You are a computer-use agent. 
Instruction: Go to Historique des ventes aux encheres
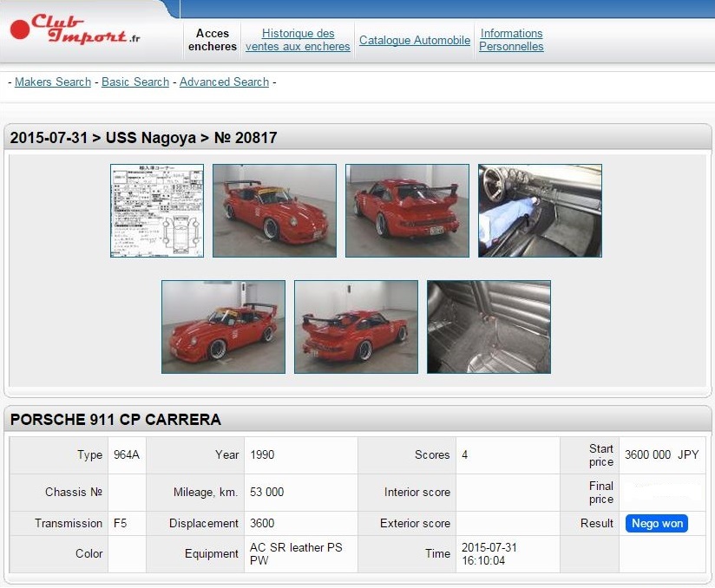click(x=298, y=40)
